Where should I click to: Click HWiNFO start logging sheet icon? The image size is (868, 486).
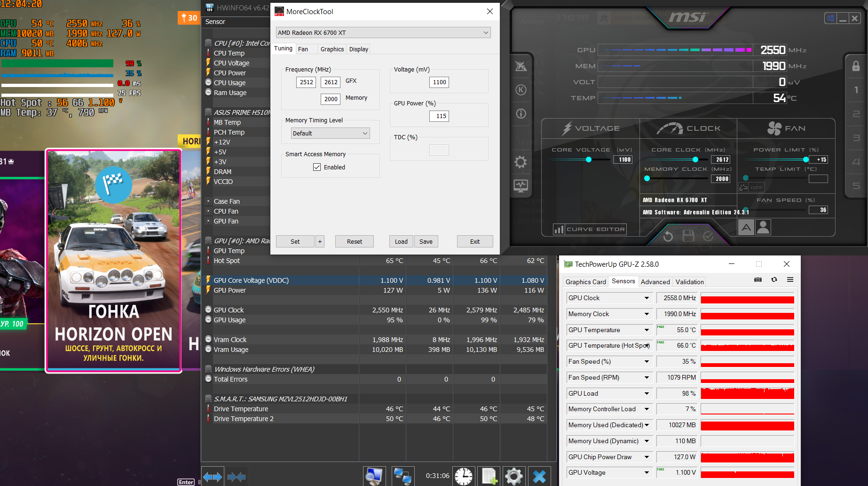pyautogui.click(x=489, y=476)
